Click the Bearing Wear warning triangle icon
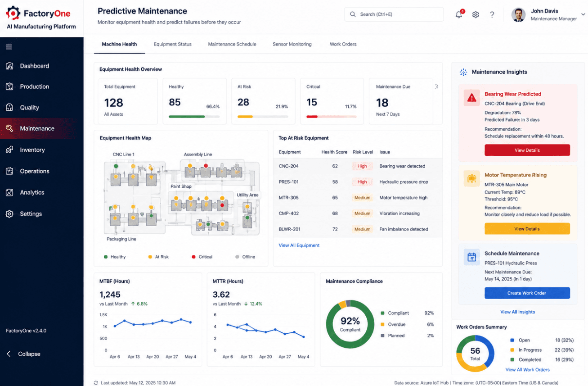 (x=472, y=98)
